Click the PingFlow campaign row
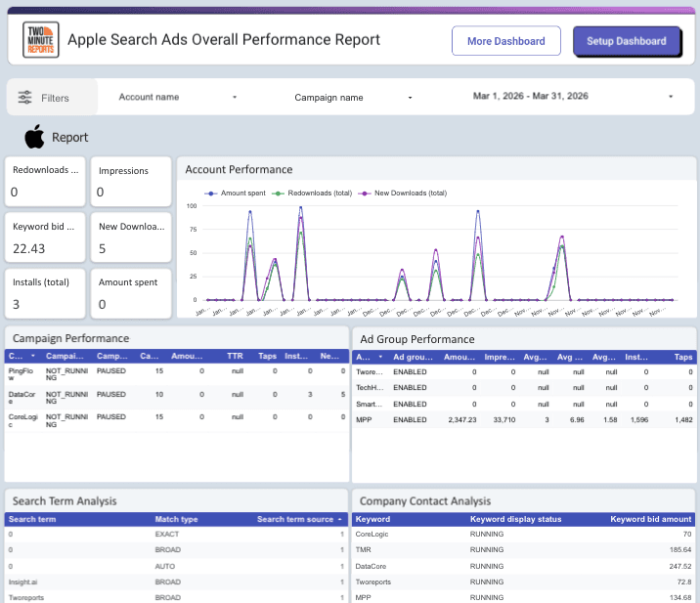The image size is (700, 603). pos(176,374)
